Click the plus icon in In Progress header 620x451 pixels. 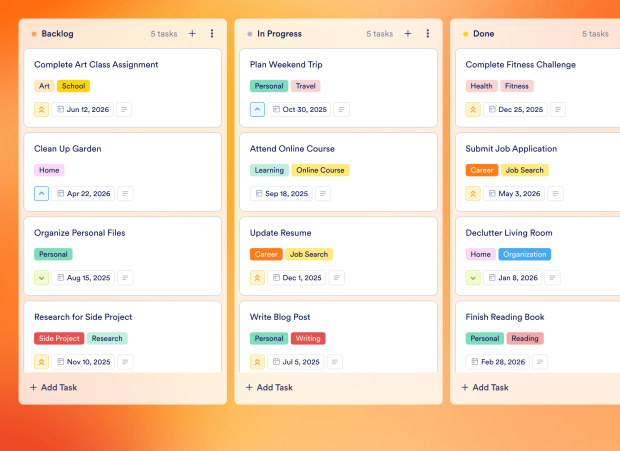(408, 33)
